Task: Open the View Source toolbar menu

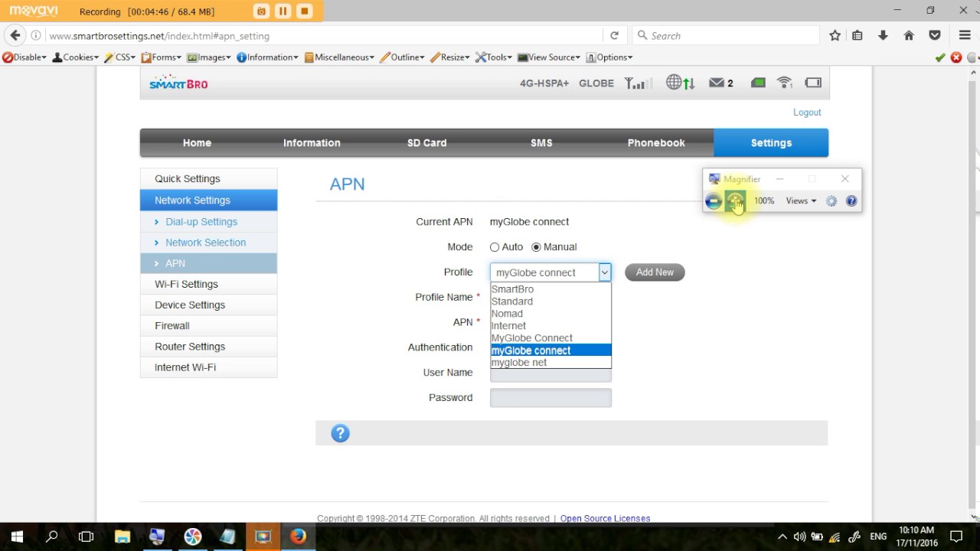Action: (550, 57)
